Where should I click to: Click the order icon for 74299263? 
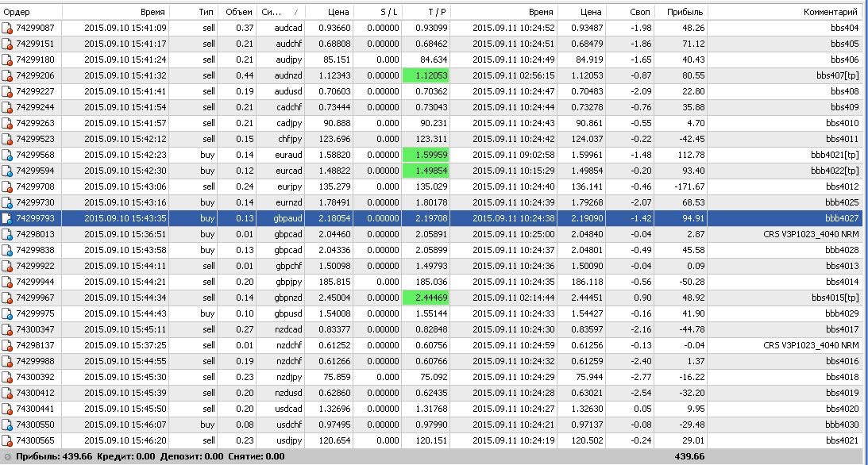click(7, 123)
